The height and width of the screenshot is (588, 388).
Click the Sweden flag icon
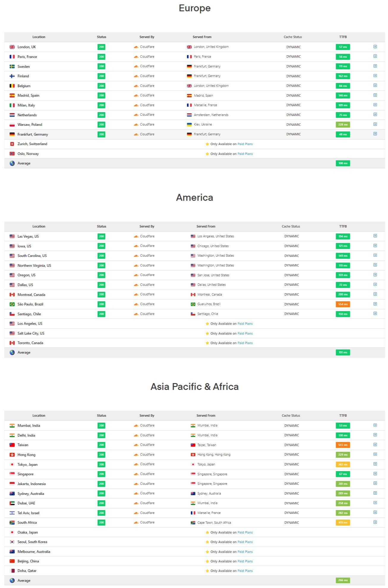[12, 67]
